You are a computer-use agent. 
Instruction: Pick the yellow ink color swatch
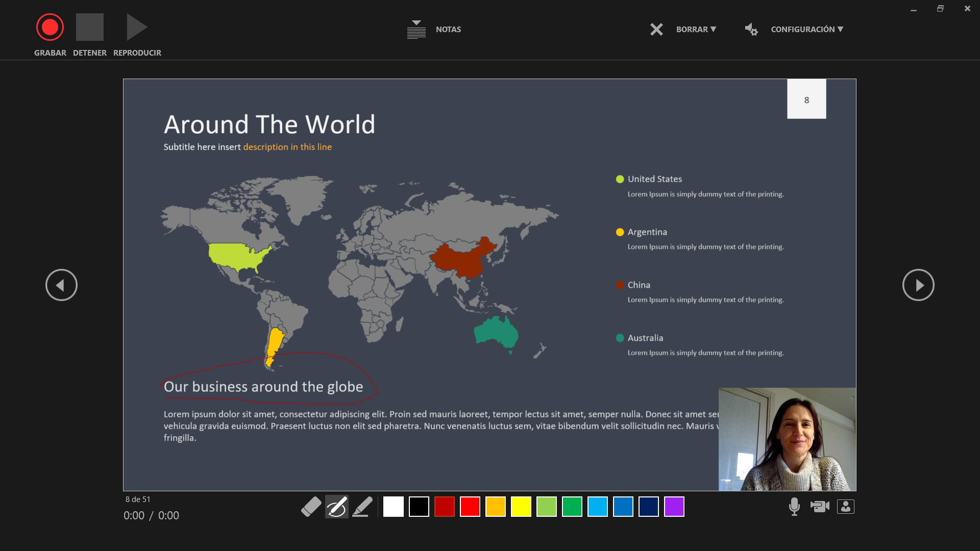click(521, 507)
